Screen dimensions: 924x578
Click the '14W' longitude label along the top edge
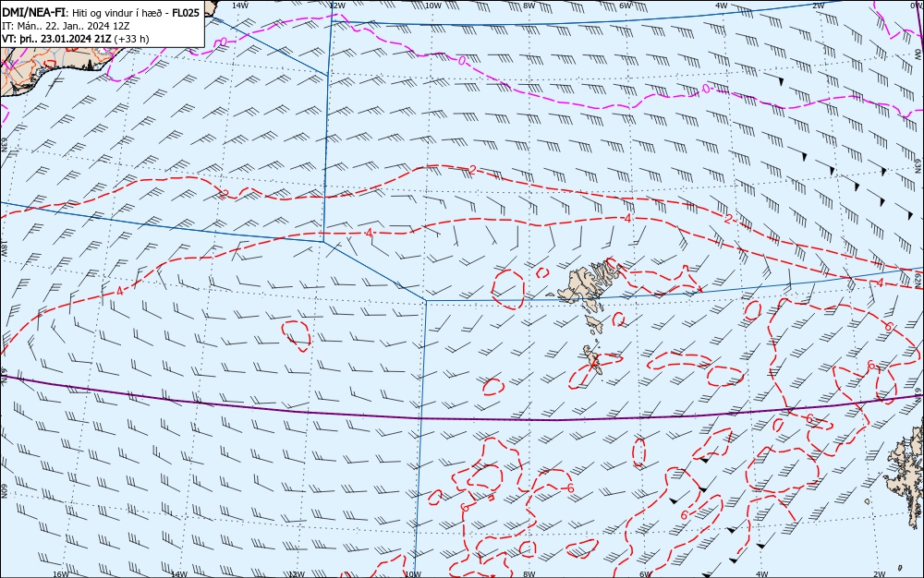(x=239, y=5)
